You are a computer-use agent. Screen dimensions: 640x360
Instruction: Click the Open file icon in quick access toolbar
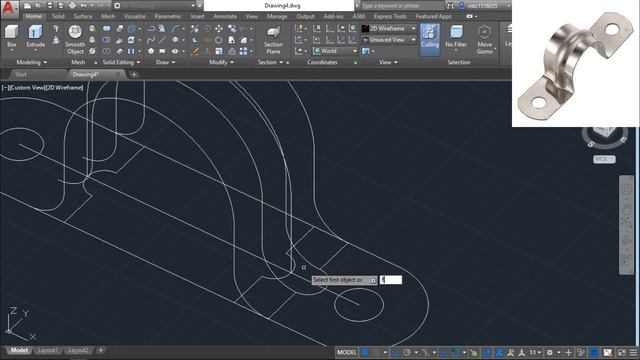pos(38,6)
